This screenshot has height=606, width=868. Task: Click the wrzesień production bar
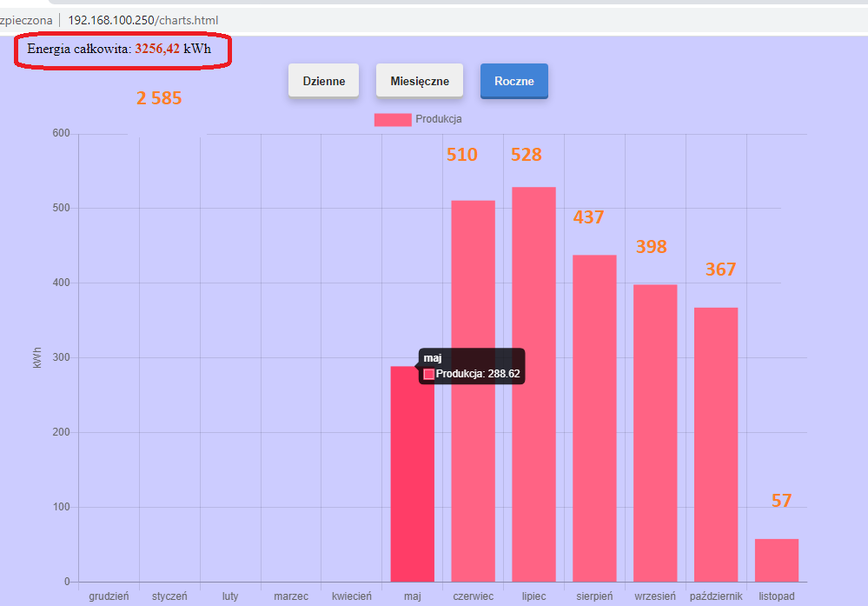click(x=655, y=433)
